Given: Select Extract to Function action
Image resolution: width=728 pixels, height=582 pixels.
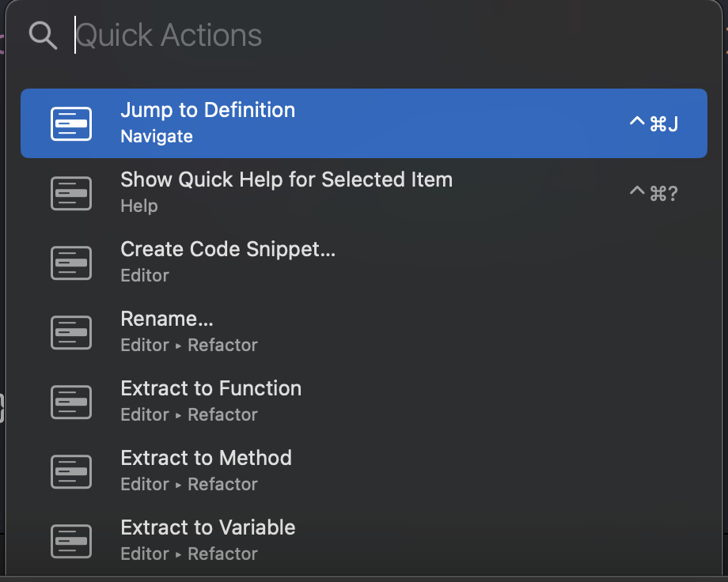Looking at the screenshot, I should coord(363,402).
